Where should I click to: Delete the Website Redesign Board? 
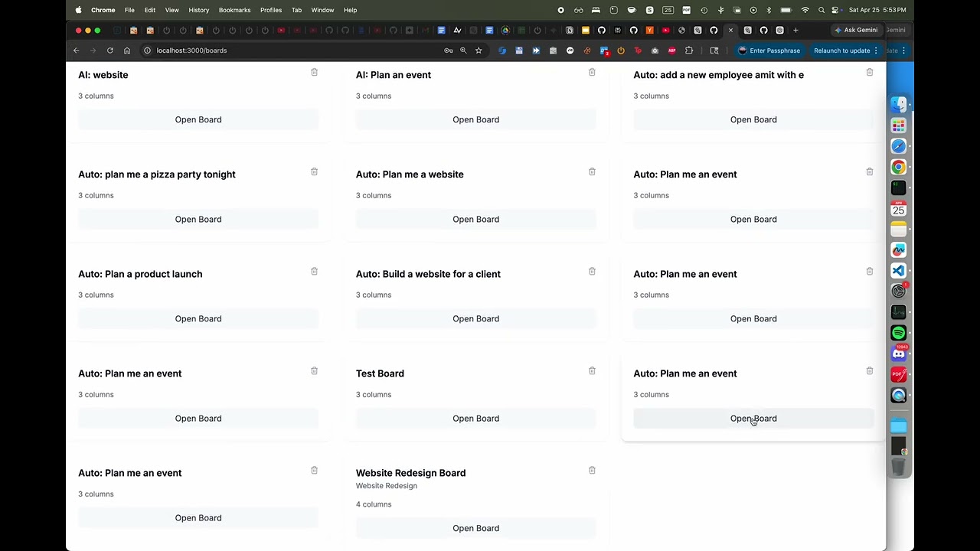[x=592, y=470]
